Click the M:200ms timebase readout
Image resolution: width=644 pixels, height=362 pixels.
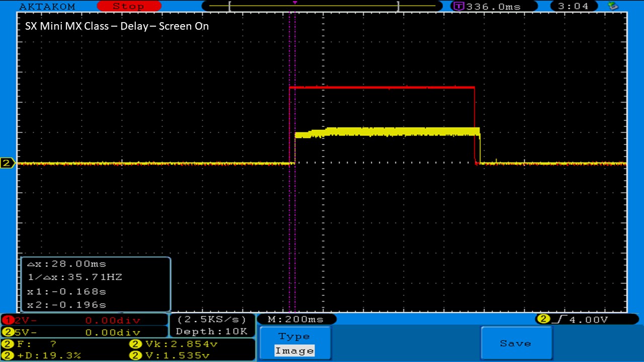click(x=296, y=319)
